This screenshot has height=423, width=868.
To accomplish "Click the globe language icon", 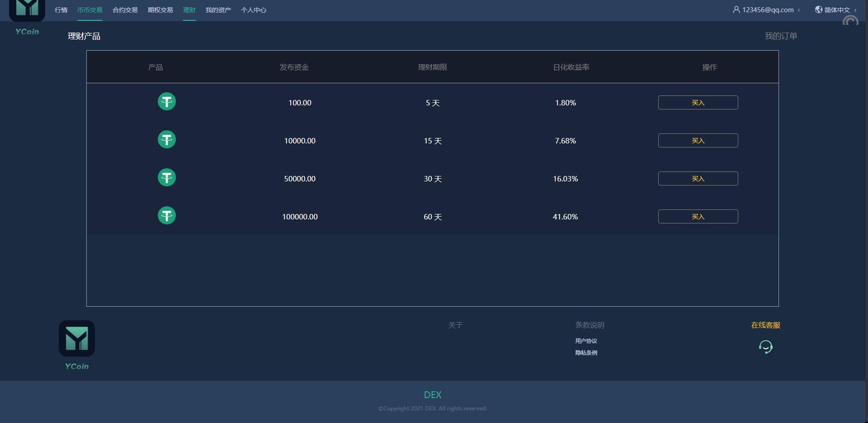I will point(818,10).
